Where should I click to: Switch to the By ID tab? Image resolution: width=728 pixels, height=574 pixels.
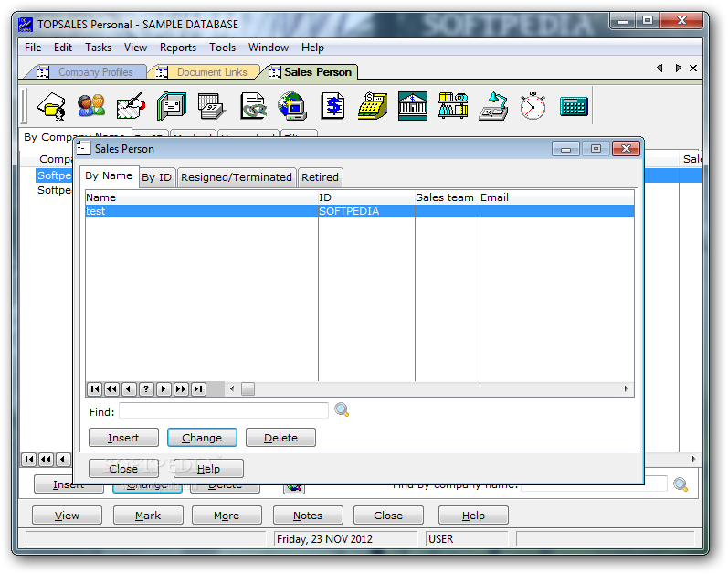tap(157, 177)
